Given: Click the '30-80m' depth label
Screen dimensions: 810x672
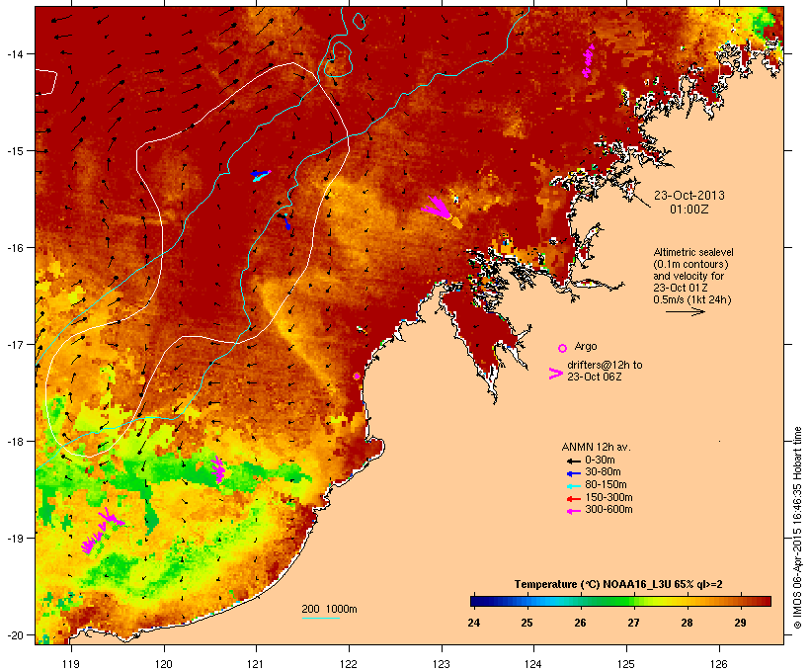Looking at the screenshot, I should pos(603,472).
